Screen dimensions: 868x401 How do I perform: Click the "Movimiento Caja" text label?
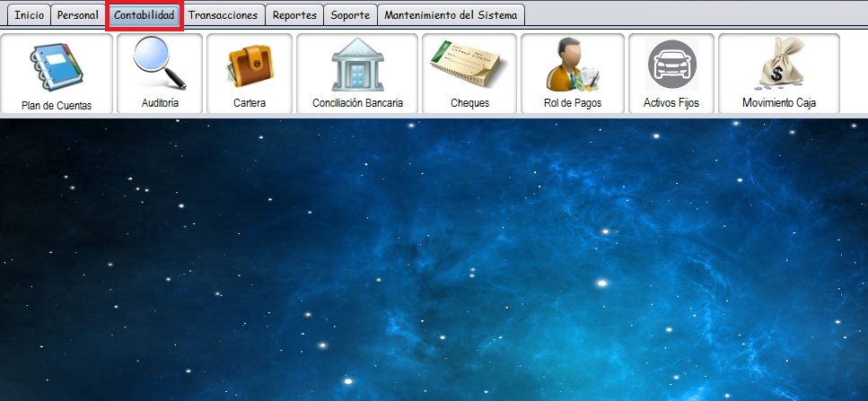778,103
